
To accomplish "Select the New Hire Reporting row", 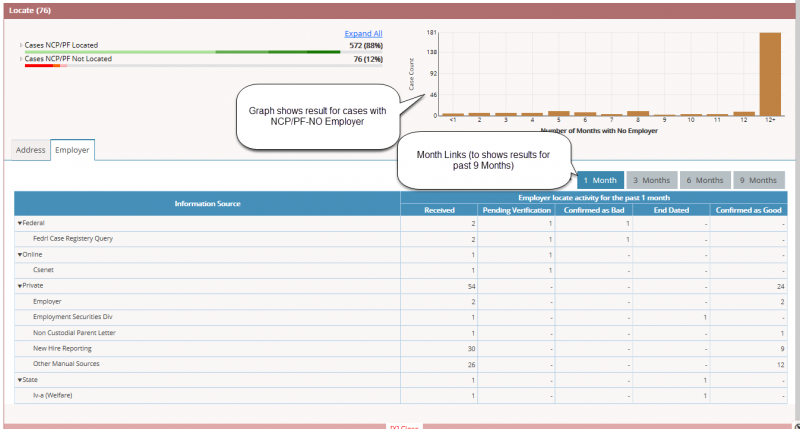I will pos(401,349).
